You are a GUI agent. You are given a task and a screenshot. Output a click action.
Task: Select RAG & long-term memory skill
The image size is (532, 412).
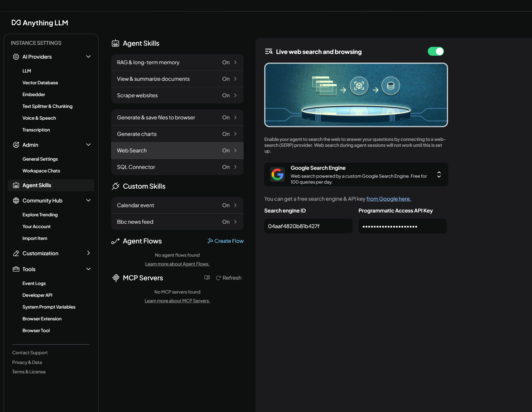[x=177, y=62]
